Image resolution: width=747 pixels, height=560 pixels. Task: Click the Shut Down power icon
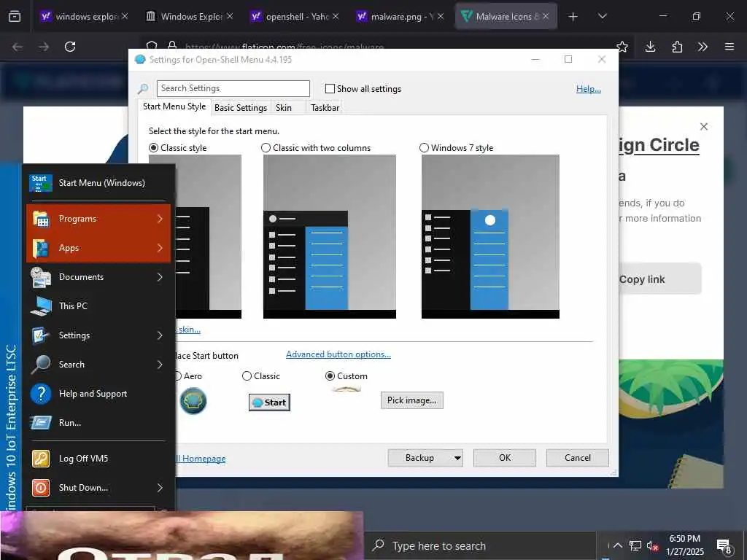point(41,488)
